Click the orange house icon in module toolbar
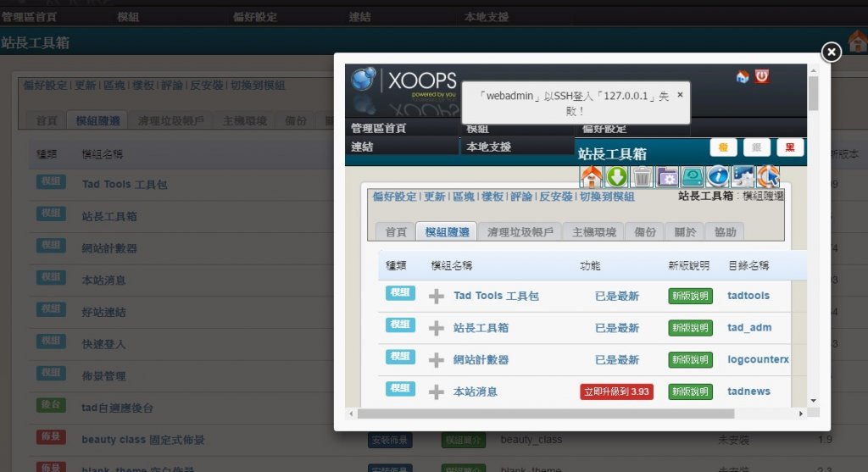The width and height of the screenshot is (868, 472). pos(591,176)
